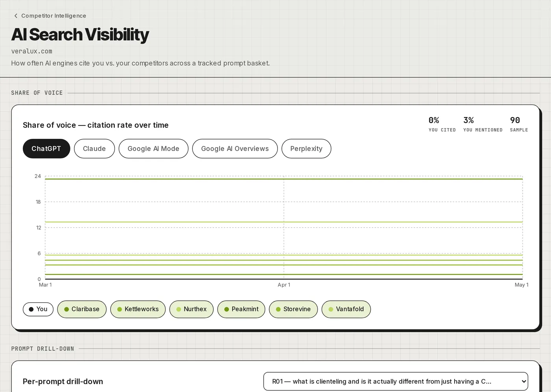The width and height of the screenshot is (551, 392).
Task: Open the per-prompt drill-down dropdown
Action: click(396, 381)
